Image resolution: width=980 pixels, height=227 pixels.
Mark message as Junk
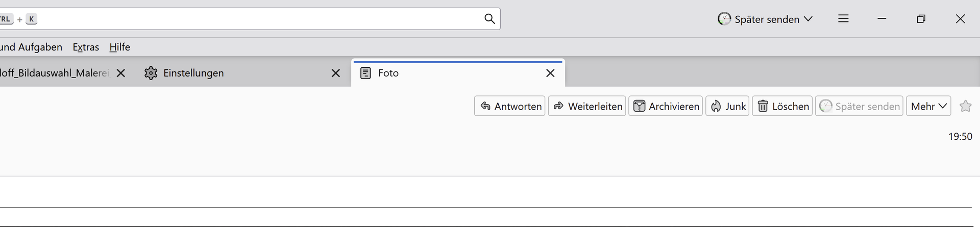pyautogui.click(x=727, y=106)
